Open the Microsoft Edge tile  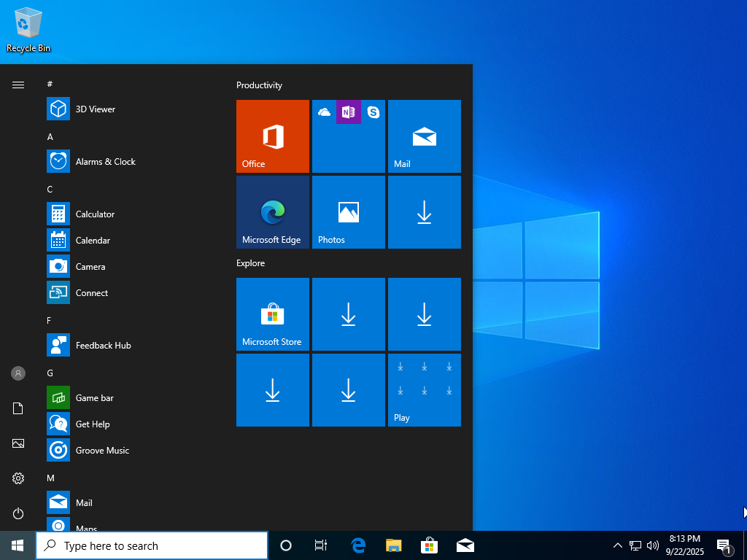coord(273,212)
